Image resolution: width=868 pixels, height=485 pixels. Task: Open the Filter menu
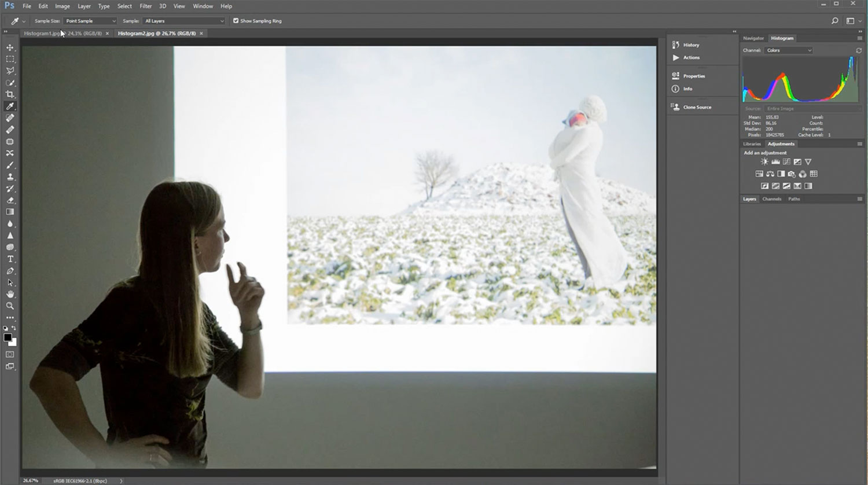[x=145, y=6]
